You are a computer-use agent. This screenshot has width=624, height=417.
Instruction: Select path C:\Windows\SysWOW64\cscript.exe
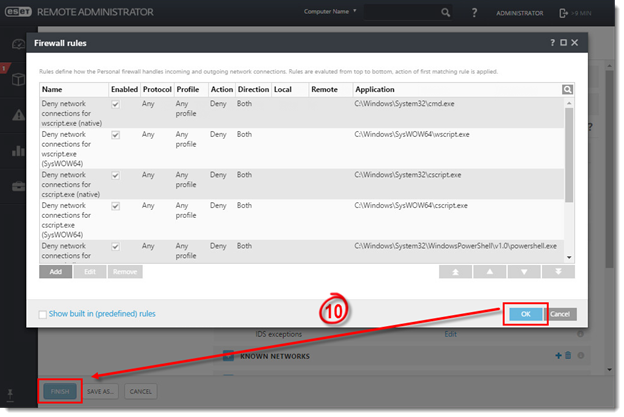(411, 206)
